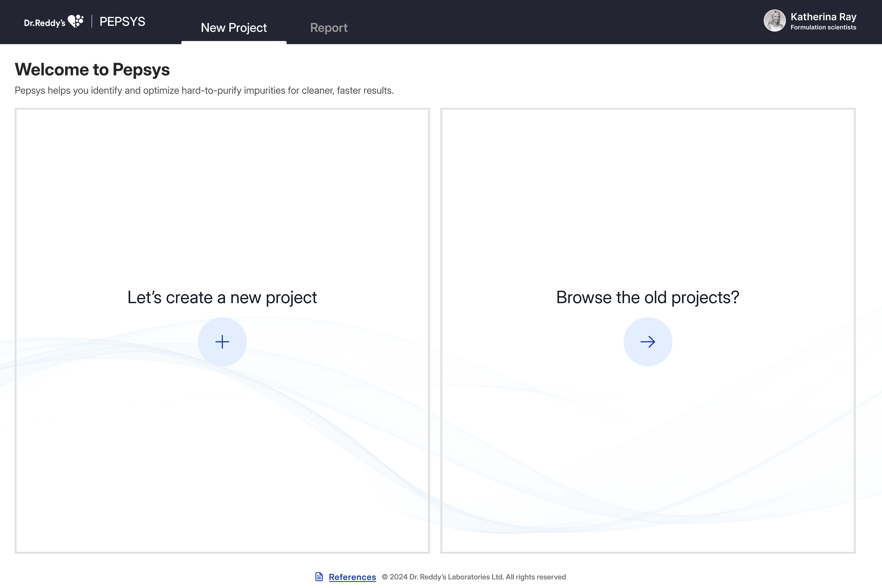Screen dimensions: 882x588
Task: Open Katherina Ray's profile avatar
Action: tap(774, 21)
